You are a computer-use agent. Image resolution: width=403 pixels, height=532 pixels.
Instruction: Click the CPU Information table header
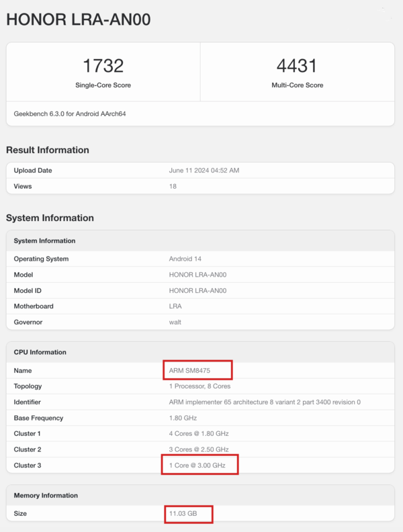pyautogui.click(x=40, y=352)
